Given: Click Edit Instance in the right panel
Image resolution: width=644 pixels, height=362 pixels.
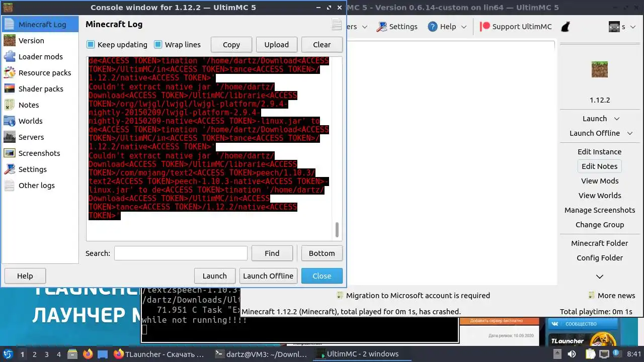Looking at the screenshot, I should point(600,152).
